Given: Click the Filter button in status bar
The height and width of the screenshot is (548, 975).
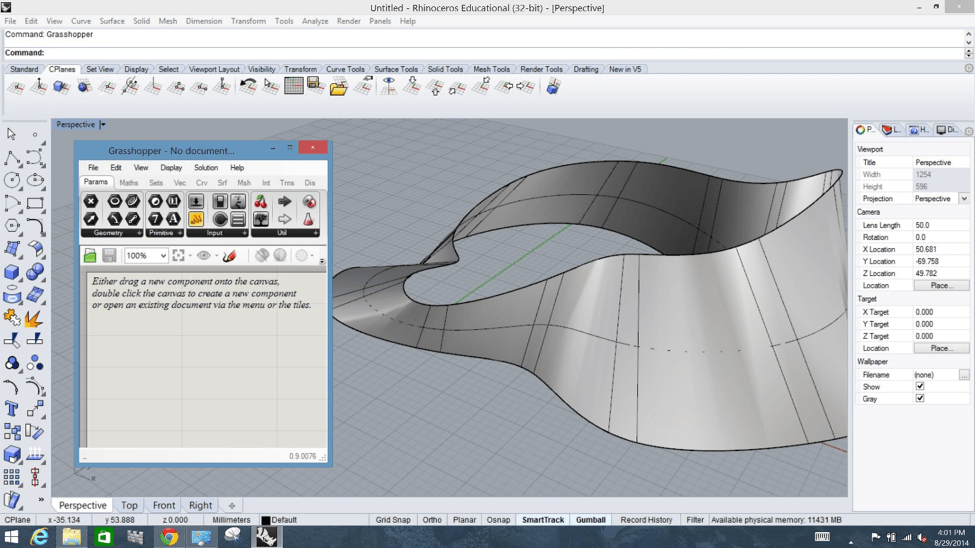Looking at the screenshot, I should (695, 519).
